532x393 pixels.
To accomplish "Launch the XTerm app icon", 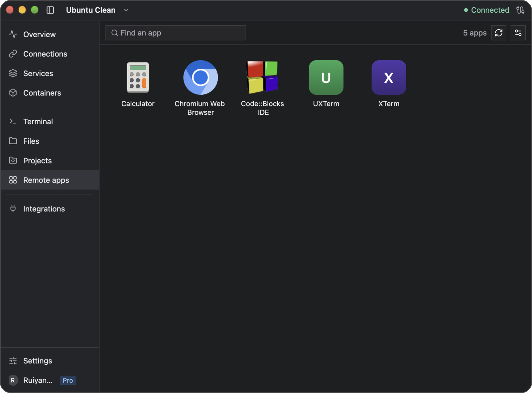I will 389,77.
